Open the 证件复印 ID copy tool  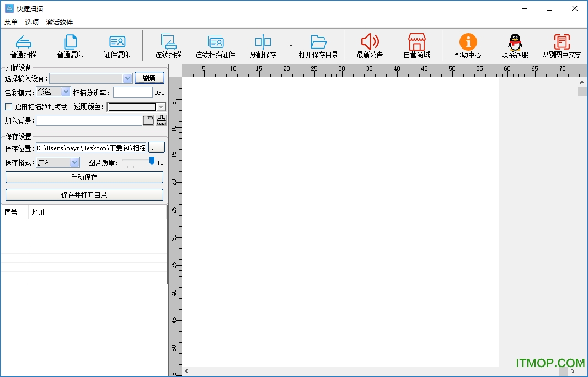117,42
